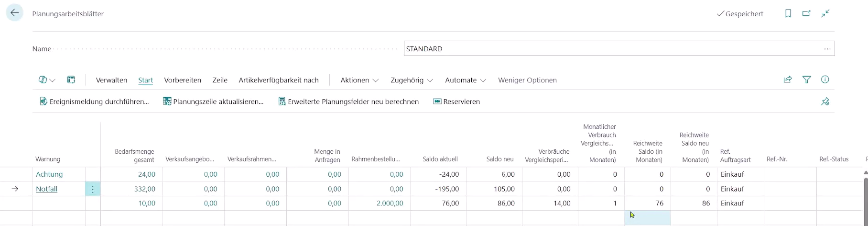Select Saldo aktuell cell -24,00

[x=438, y=174]
